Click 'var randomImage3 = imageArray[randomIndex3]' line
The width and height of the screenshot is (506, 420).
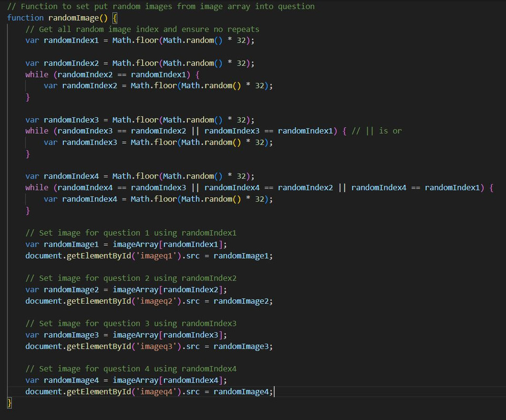tap(126, 335)
